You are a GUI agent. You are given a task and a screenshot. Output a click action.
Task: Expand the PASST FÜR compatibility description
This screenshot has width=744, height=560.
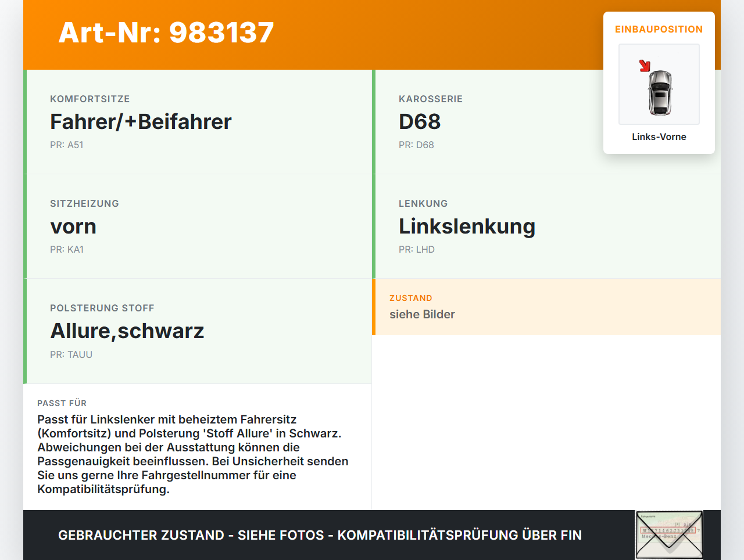(198, 447)
